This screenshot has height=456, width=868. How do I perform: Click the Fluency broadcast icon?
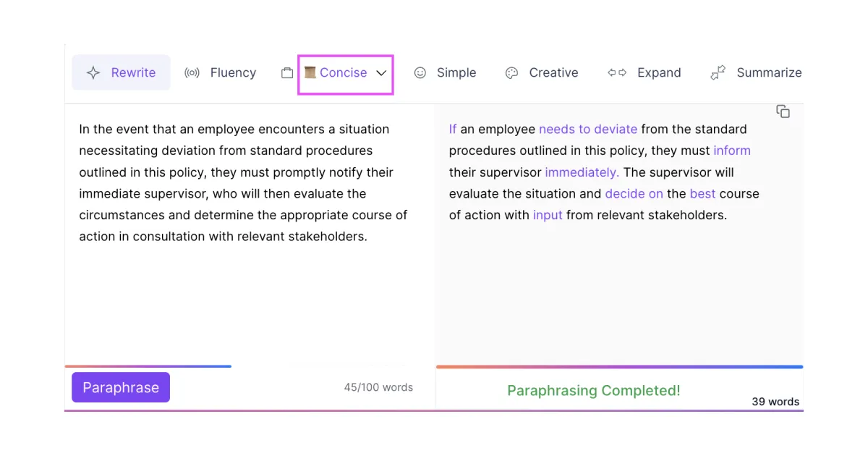click(192, 72)
